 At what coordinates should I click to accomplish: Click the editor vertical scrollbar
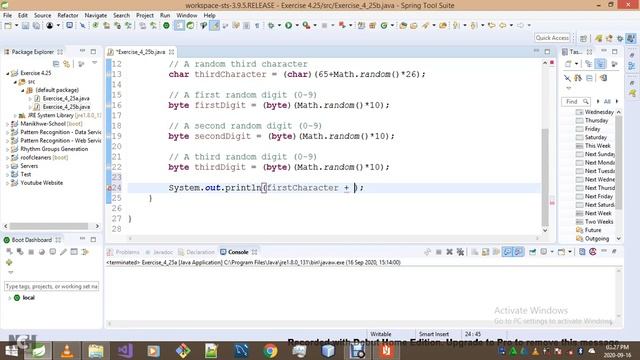click(x=545, y=178)
